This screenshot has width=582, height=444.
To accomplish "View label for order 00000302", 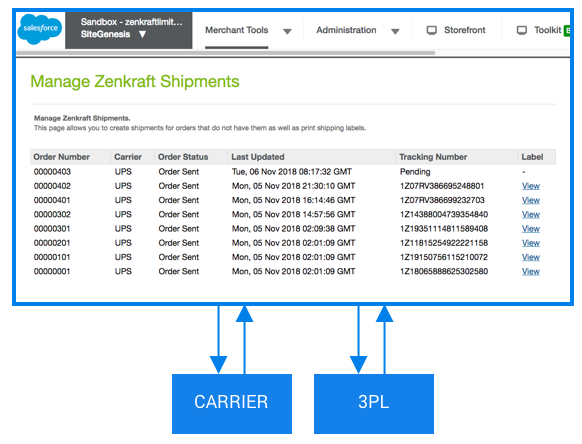I will pos(531,215).
